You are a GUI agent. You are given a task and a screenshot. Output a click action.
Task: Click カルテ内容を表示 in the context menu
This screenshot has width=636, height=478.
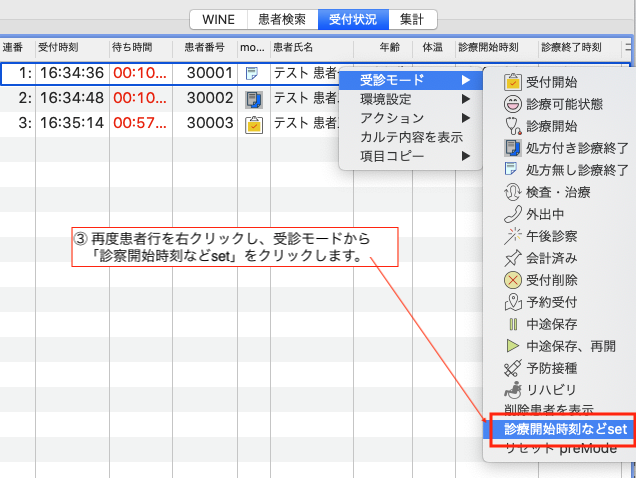click(x=411, y=137)
